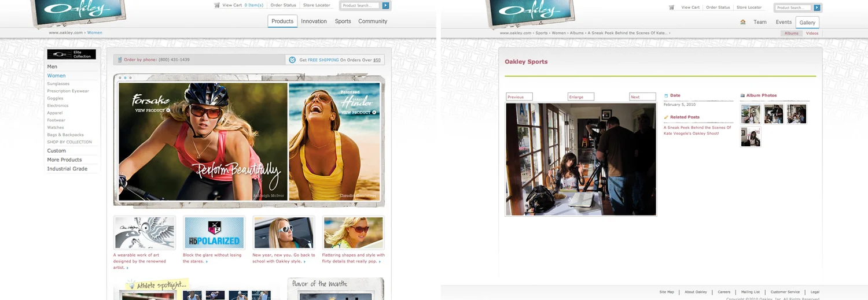Click the camera icon beside Album Photos
This screenshot has height=300, width=868.
click(x=742, y=96)
